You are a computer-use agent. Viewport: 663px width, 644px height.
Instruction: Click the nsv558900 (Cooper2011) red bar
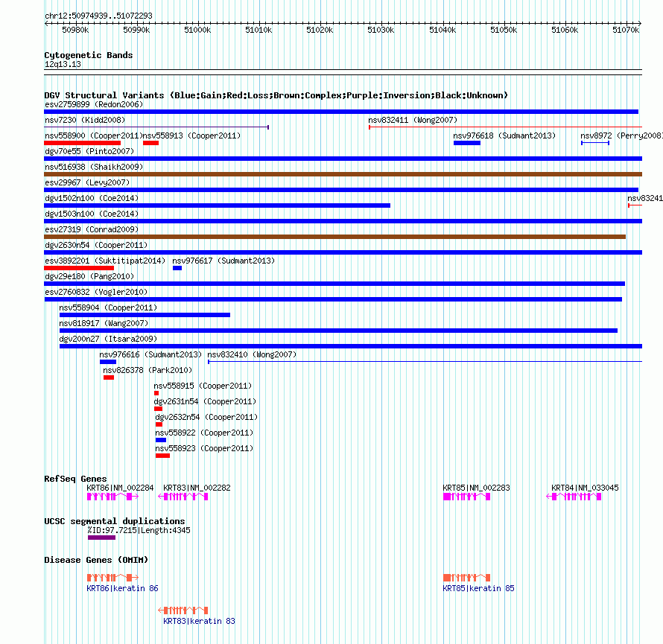(83, 143)
